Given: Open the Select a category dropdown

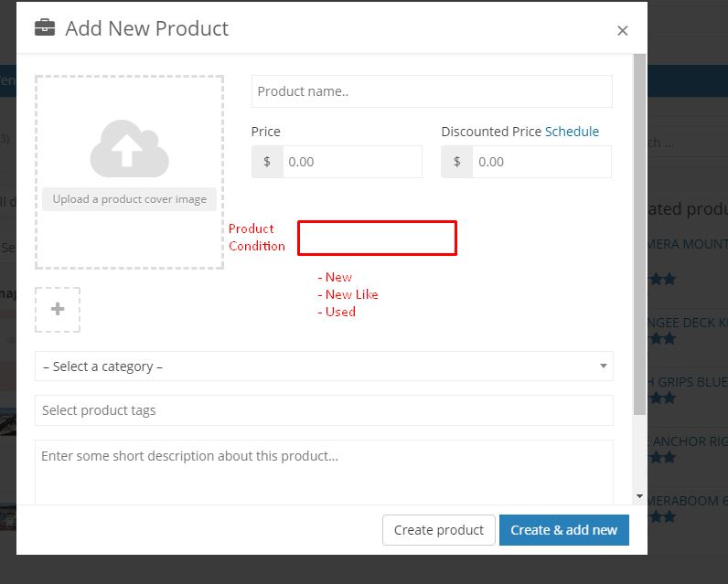Looking at the screenshot, I should coord(323,366).
